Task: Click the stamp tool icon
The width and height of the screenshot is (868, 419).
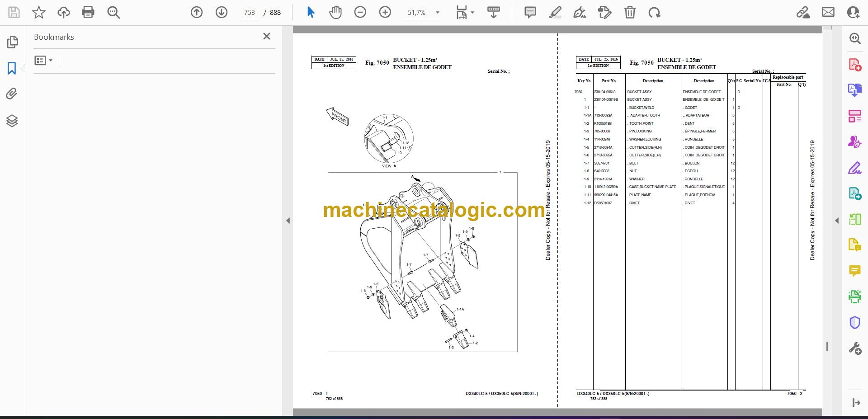Action: coord(605,12)
